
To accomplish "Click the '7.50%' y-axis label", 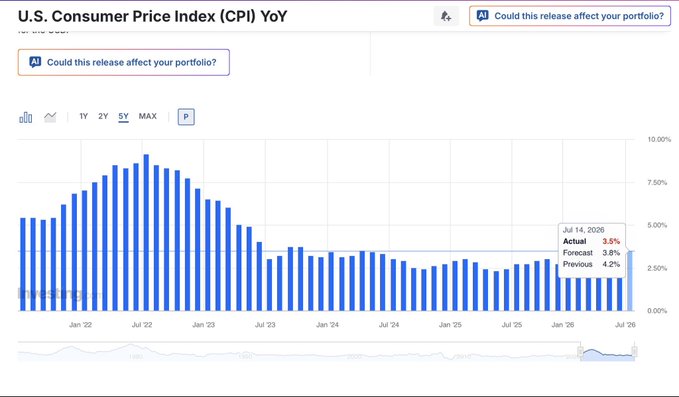I will pos(657,183).
